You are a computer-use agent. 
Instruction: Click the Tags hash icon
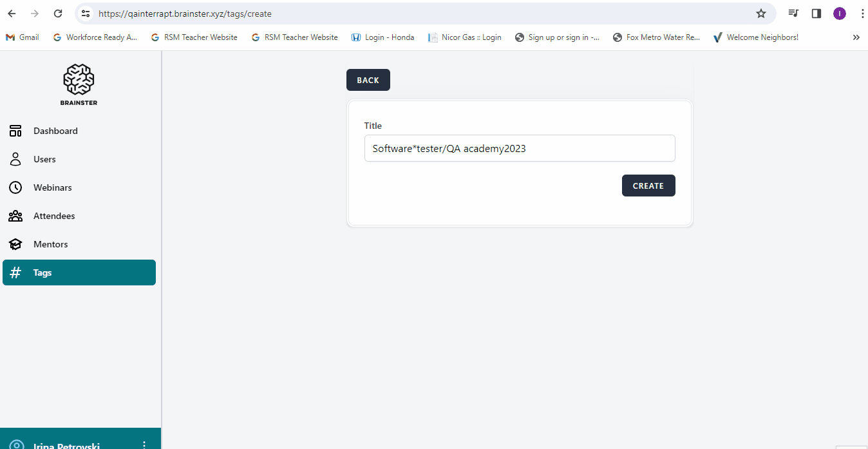tap(15, 272)
